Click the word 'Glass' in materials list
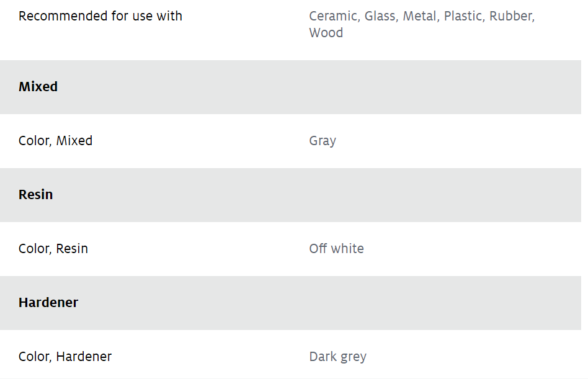 point(380,16)
